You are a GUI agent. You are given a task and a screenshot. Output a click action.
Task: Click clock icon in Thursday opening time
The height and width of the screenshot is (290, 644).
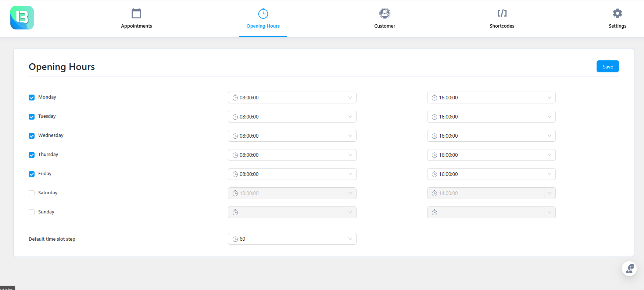(235, 155)
